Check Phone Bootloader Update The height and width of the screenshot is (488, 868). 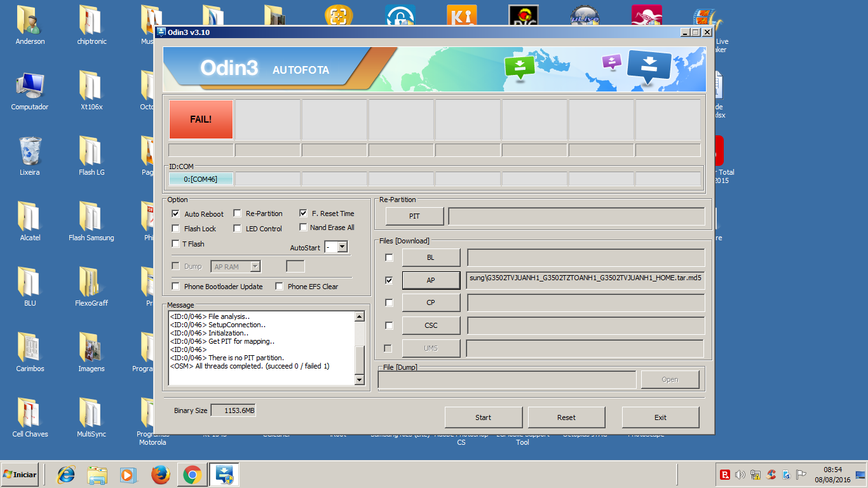176,287
